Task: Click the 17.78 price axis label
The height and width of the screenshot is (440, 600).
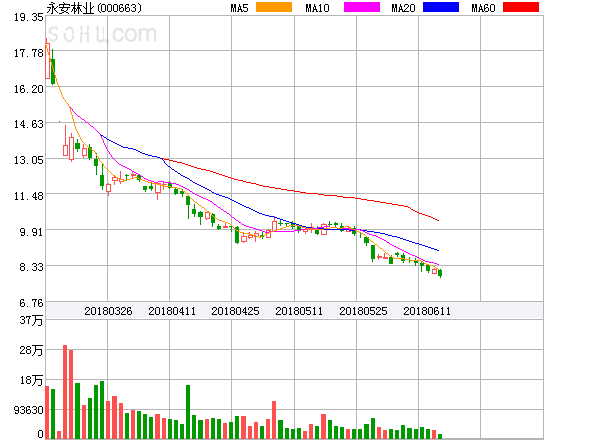Action: click(x=29, y=53)
